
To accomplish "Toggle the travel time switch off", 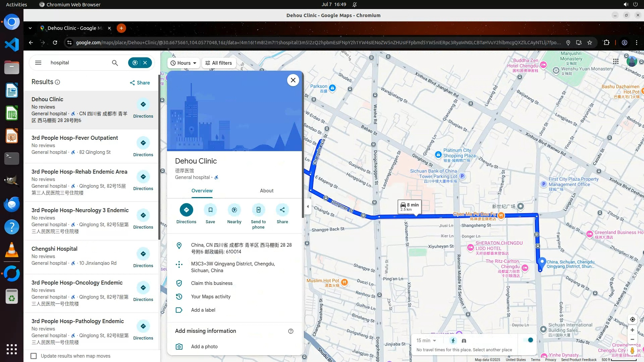I will point(529,340).
